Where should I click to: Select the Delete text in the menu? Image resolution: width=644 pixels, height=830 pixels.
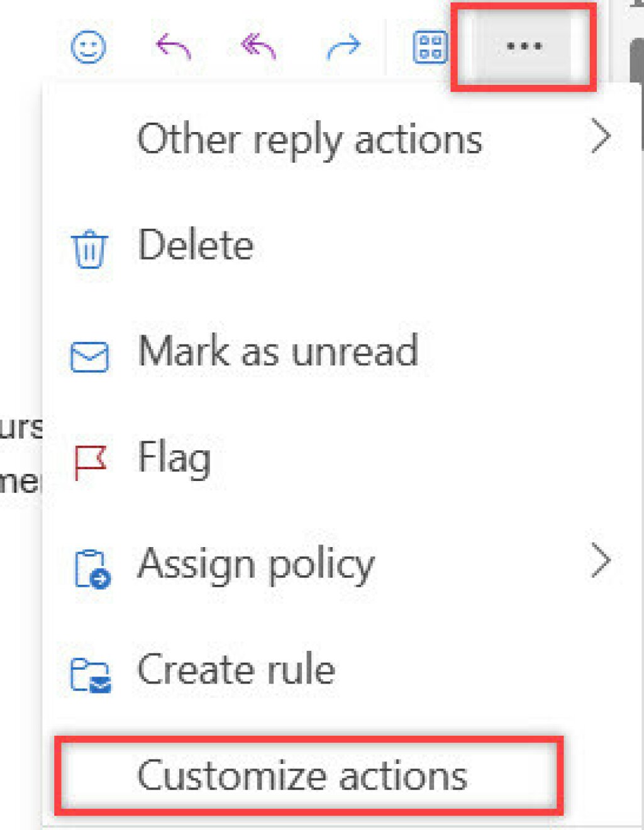click(x=196, y=245)
